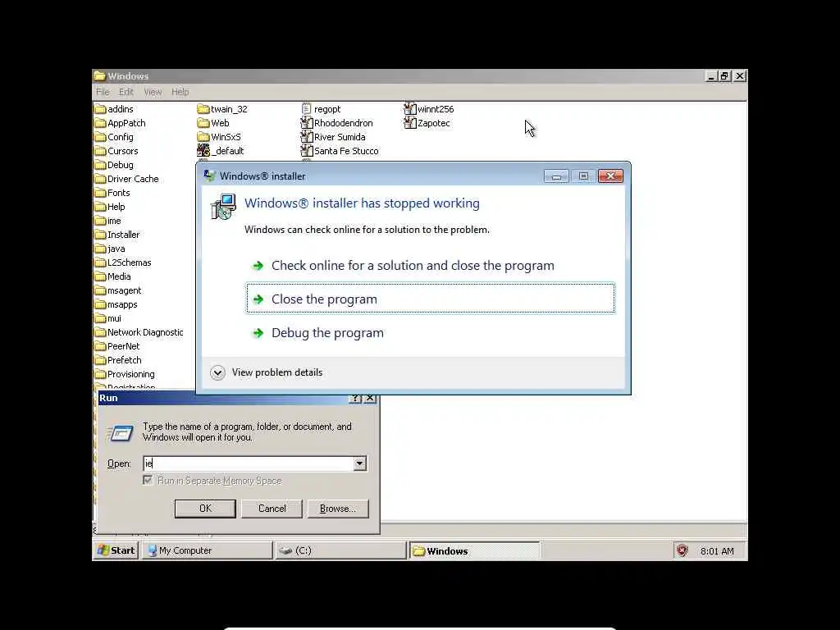840x630 pixels.
Task: Select the Network Diagnostic folder
Action: click(x=139, y=332)
